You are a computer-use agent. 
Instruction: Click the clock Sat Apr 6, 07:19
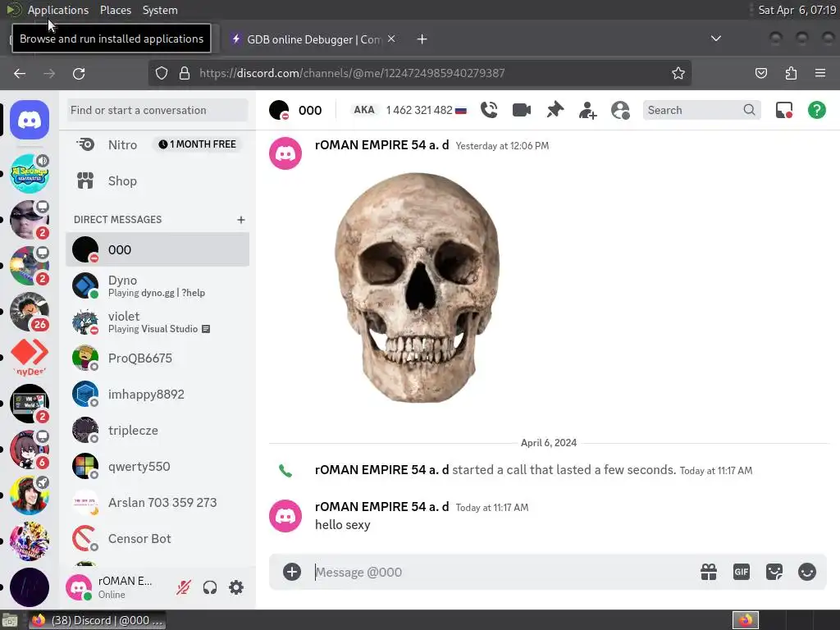[x=797, y=10]
